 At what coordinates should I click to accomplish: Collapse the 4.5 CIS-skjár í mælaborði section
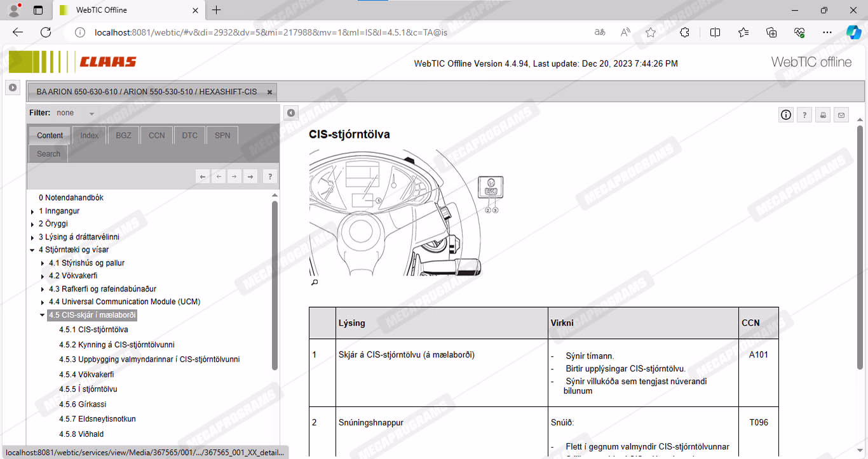click(43, 315)
